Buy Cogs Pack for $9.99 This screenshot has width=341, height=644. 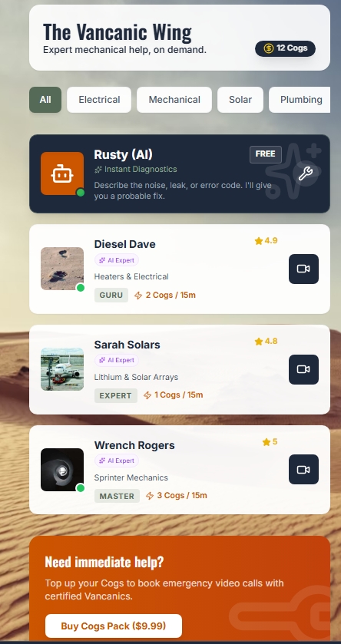tap(114, 626)
